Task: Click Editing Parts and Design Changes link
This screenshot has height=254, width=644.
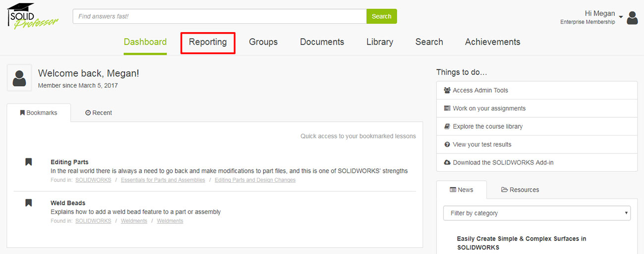Action: pyautogui.click(x=255, y=180)
